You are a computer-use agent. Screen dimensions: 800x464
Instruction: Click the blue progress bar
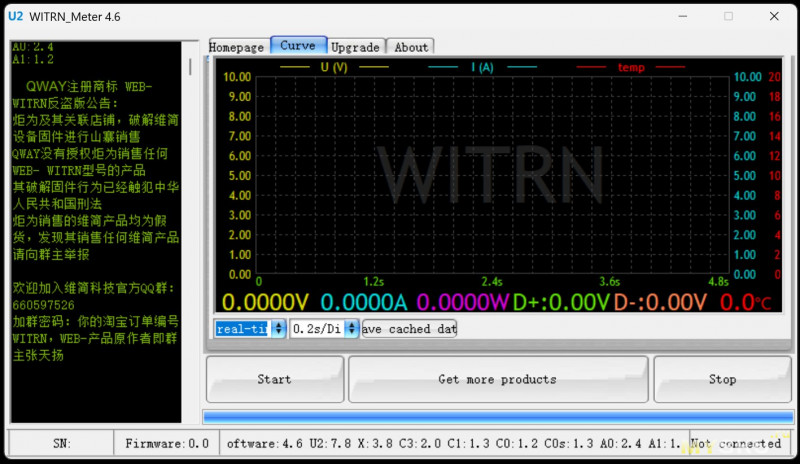(x=498, y=417)
